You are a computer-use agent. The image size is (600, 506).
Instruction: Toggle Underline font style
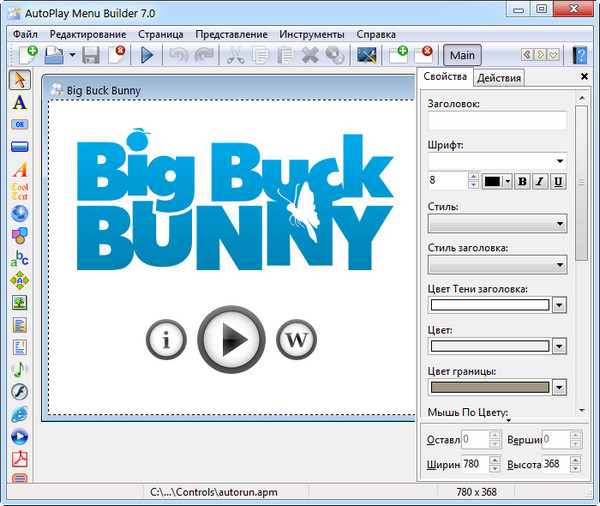(x=558, y=181)
